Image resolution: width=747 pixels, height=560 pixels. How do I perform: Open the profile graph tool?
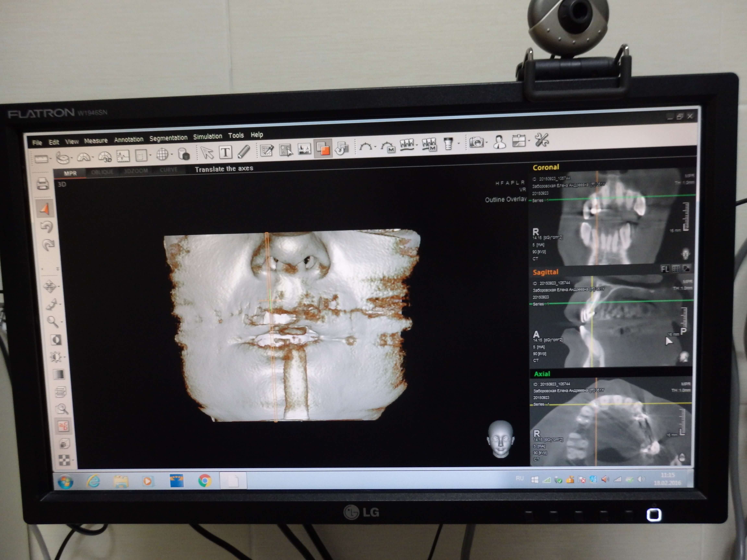(123, 156)
